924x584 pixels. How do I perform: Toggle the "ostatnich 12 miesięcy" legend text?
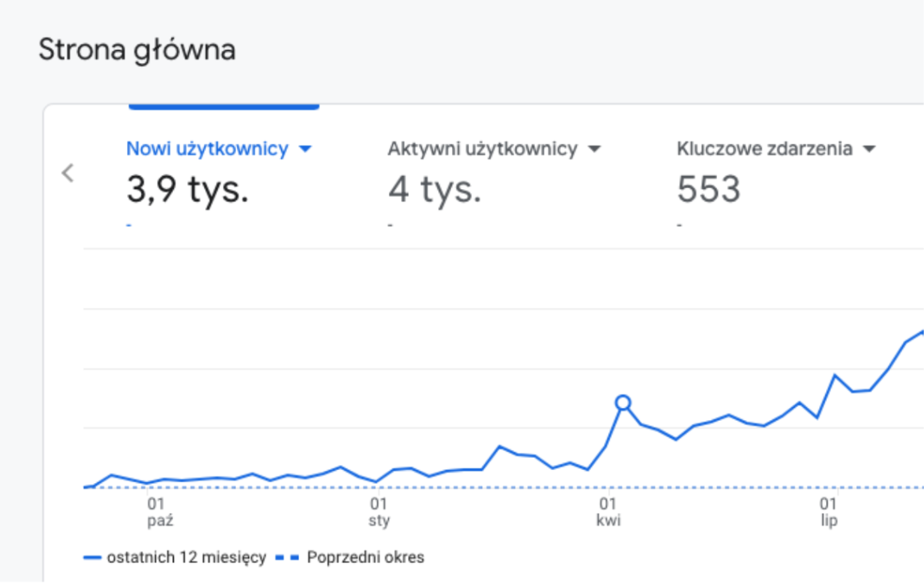(x=186, y=557)
